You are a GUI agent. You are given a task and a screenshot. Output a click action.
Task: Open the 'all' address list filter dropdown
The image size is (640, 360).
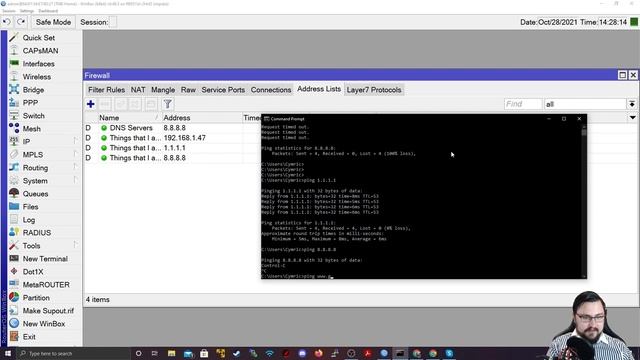click(x=632, y=104)
